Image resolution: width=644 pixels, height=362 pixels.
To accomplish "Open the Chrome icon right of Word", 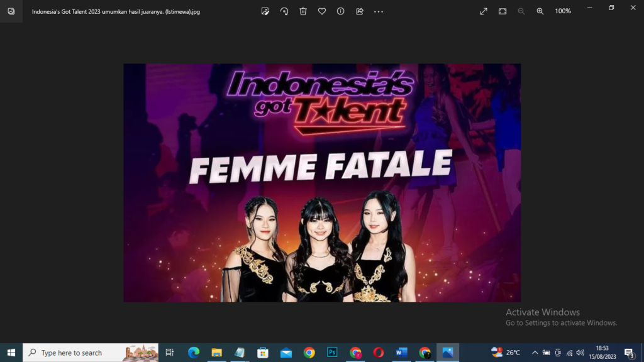I will [x=425, y=353].
